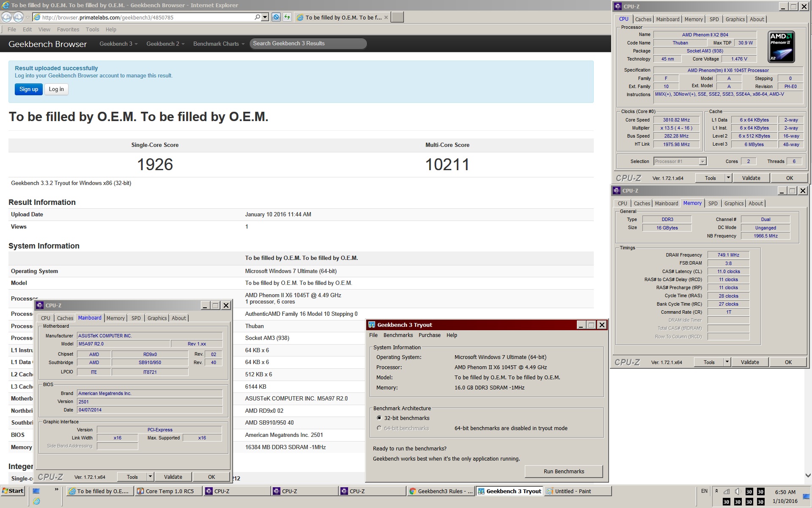Switch to Caches tab in top CPU-Z window
The height and width of the screenshot is (508, 812).
[x=643, y=19]
